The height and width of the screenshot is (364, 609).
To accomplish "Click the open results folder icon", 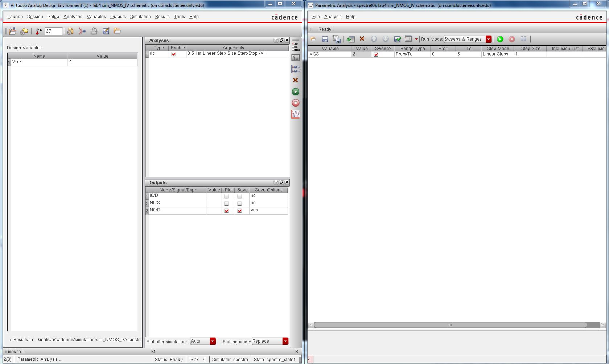I will 117,31.
